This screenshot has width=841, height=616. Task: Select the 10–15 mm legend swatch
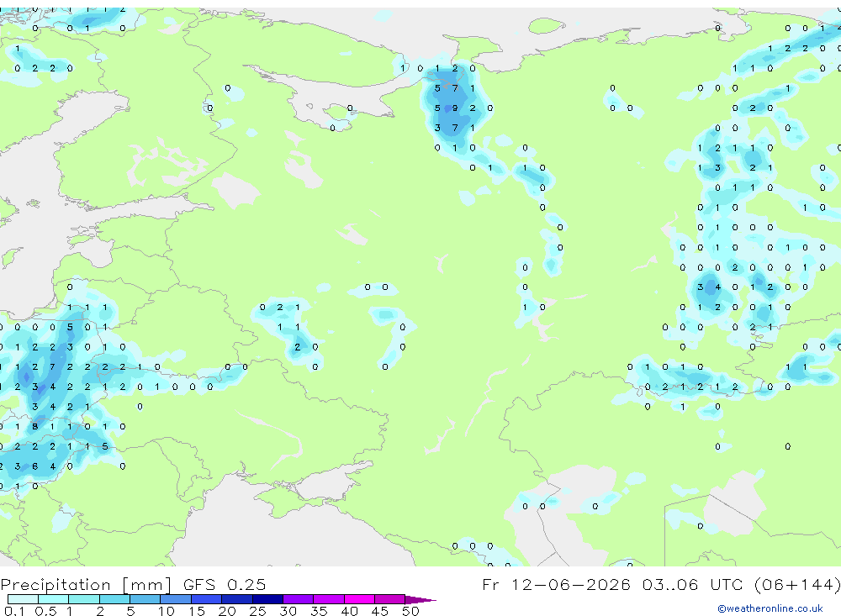tap(176, 599)
